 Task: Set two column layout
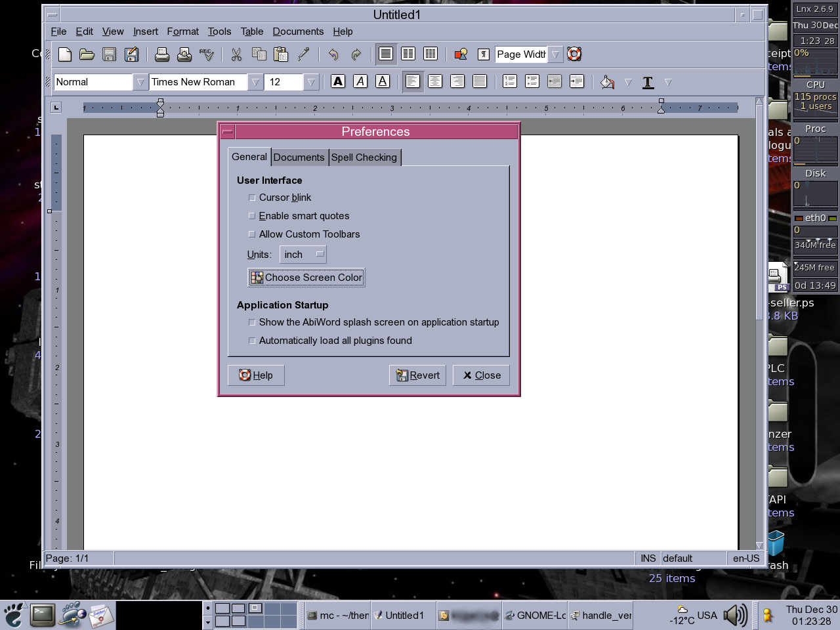point(408,54)
